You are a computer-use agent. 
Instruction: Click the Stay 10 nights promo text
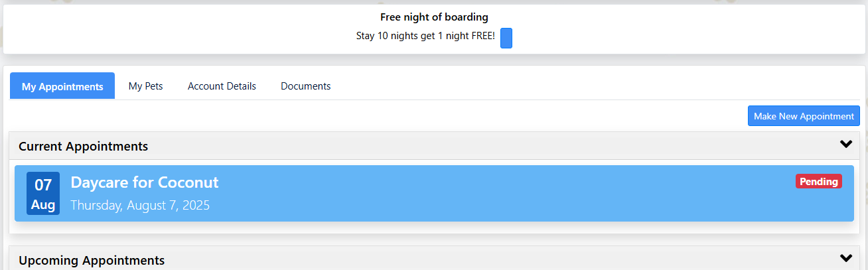point(425,36)
